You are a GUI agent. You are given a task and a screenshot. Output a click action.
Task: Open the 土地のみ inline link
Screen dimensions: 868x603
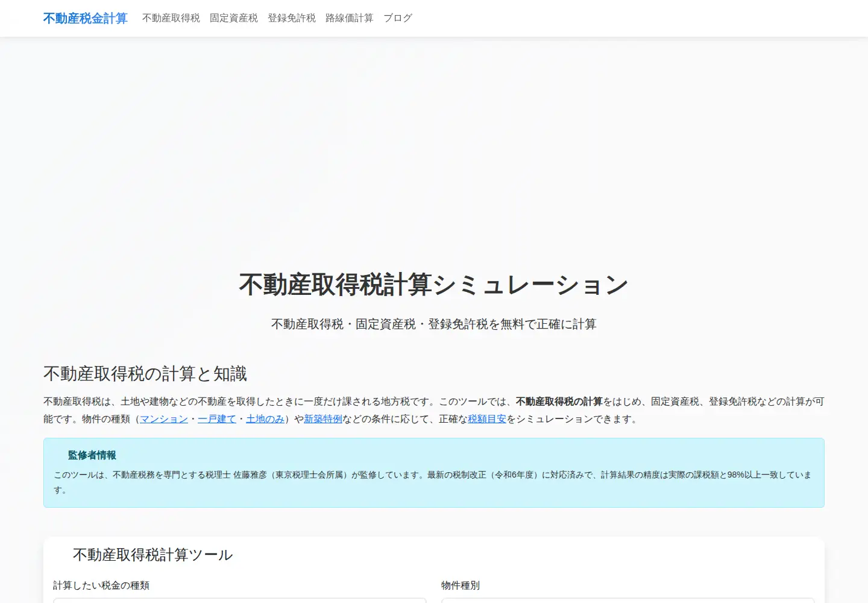(265, 419)
